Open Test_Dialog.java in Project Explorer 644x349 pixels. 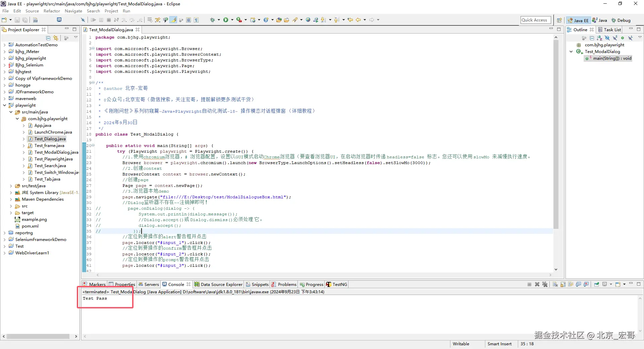pos(50,139)
